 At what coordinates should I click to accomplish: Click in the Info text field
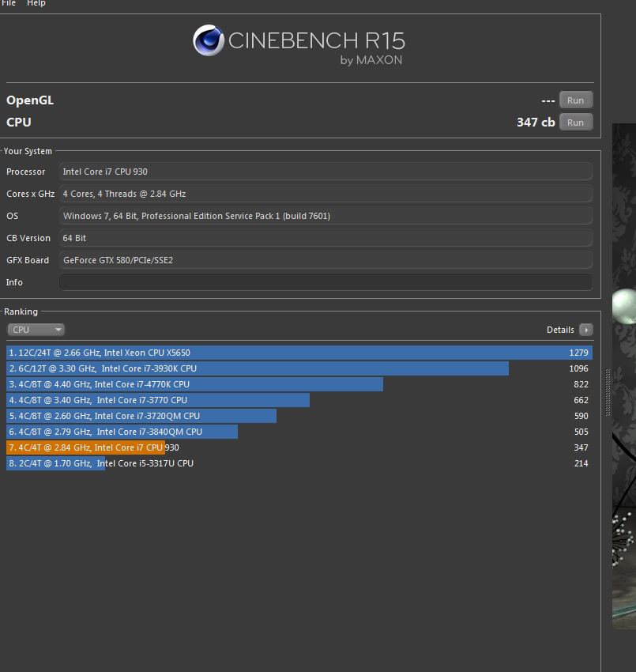pos(326,282)
